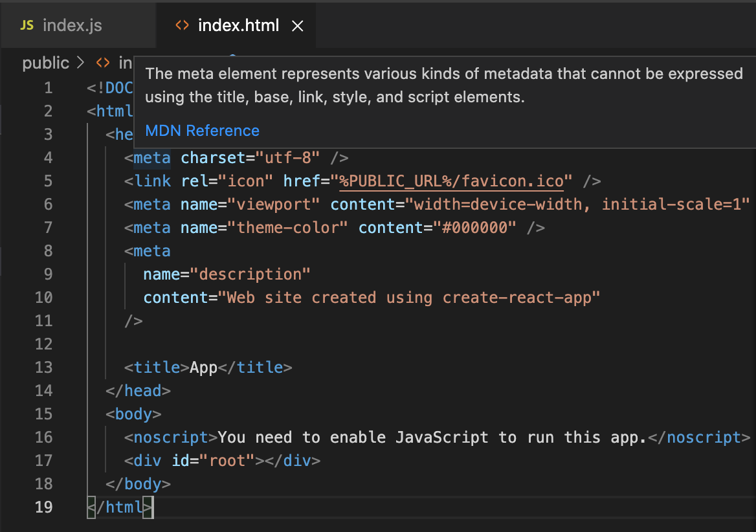Click the noscript message text
The height and width of the screenshot is (532, 756).
pos(432,437)
